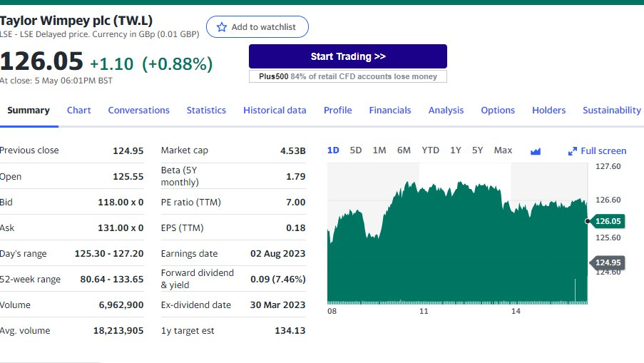Click the EPS (TTM) value 0.18

pos(296,228)
